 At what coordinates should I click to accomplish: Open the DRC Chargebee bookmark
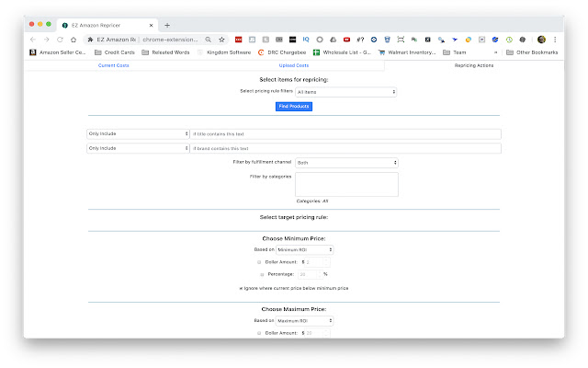coord(282,52)
